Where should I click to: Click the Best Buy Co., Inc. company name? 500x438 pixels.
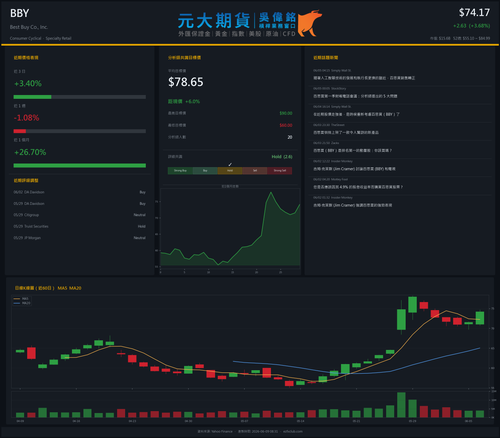(29, 27)
